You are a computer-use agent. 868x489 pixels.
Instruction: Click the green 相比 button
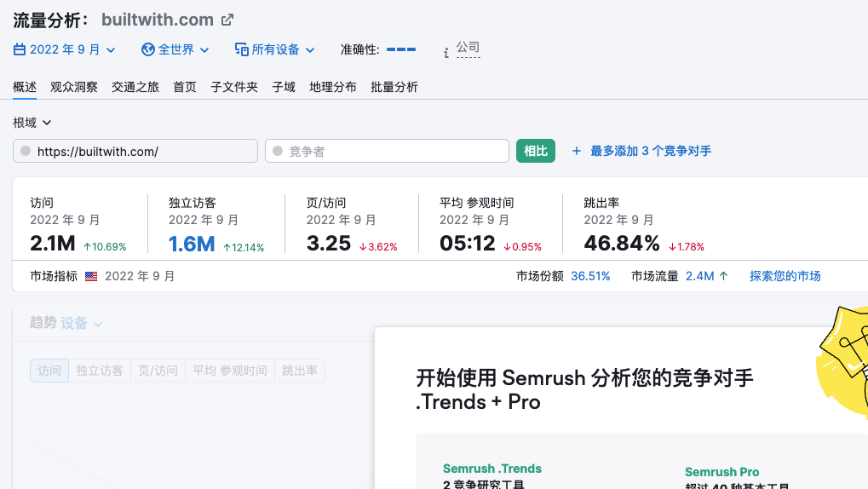535,151
